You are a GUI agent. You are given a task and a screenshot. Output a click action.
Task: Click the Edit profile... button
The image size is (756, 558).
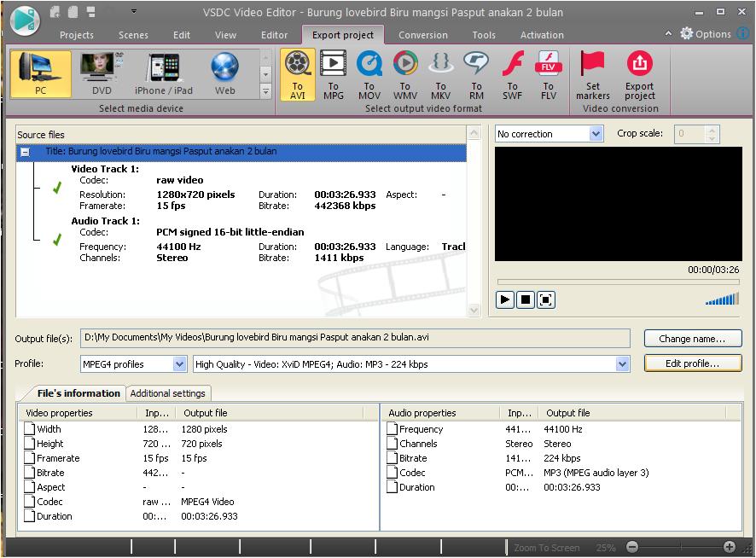point(692,363)
